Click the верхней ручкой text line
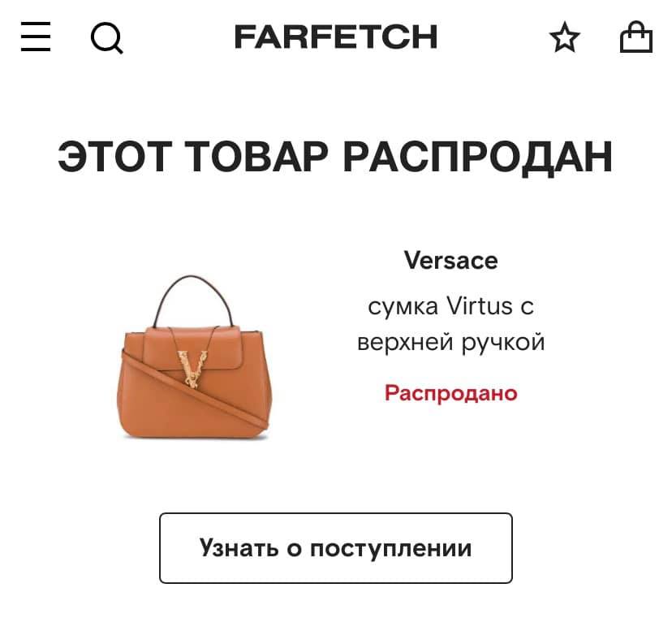Screen dimensions: 672x631 (451, 343)
